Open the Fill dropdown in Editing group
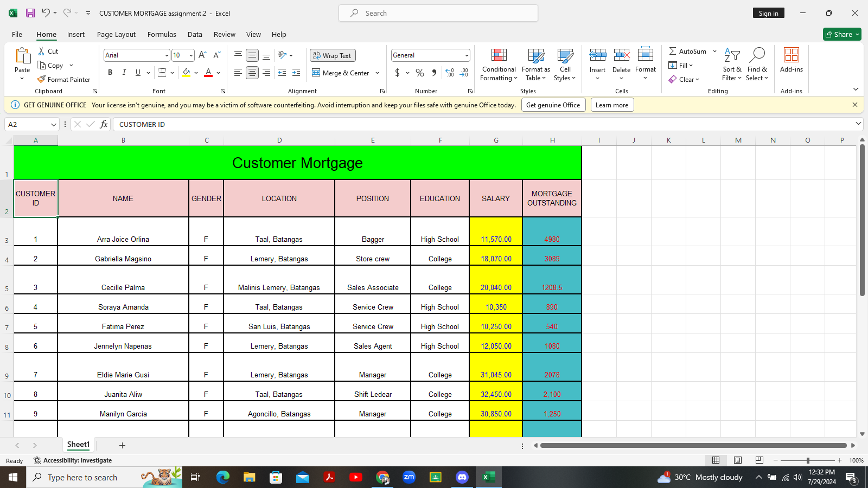Image resolution: width=868 pixels, height=488 pixels. (x=681, y=65)
